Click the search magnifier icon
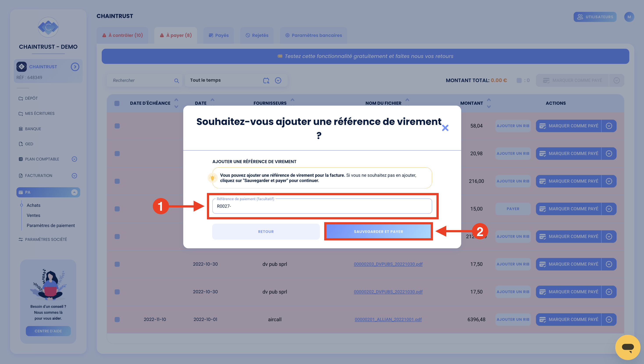The image size is (644, 364). tap(176, 81)
